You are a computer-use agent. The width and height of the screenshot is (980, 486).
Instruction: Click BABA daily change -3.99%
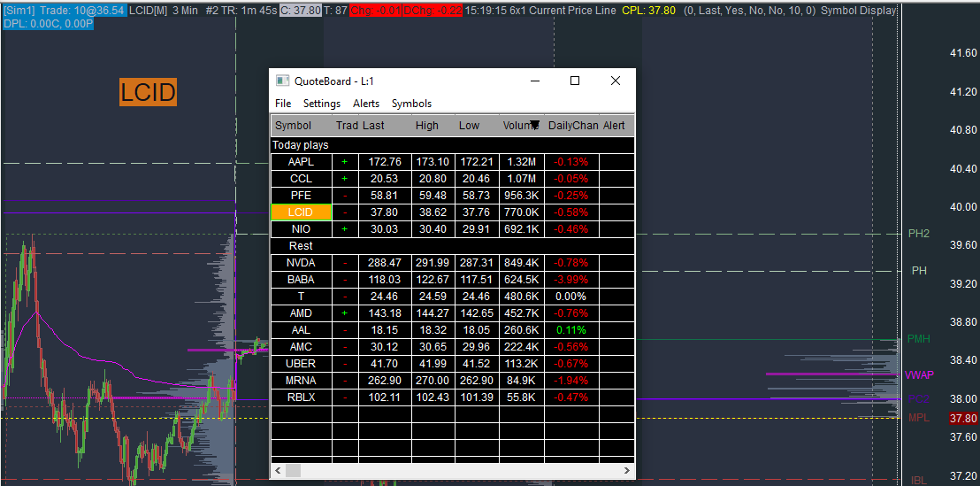coord(572,280)
